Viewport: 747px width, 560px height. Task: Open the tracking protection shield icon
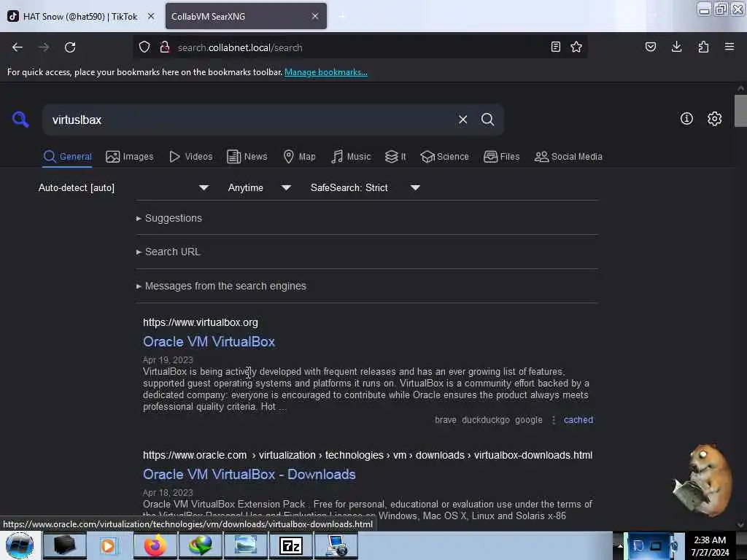coord(144,47)
